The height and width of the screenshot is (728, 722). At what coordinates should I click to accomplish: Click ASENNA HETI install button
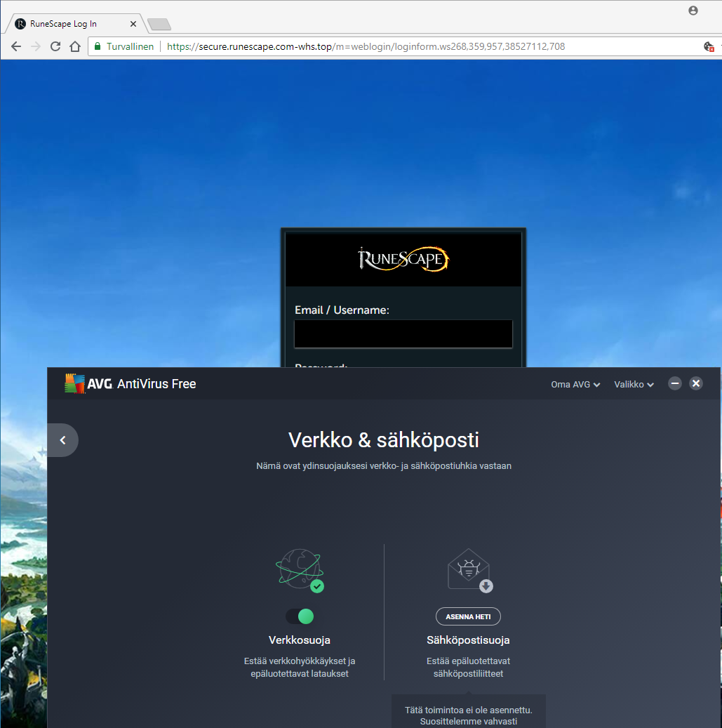(468, 616)
